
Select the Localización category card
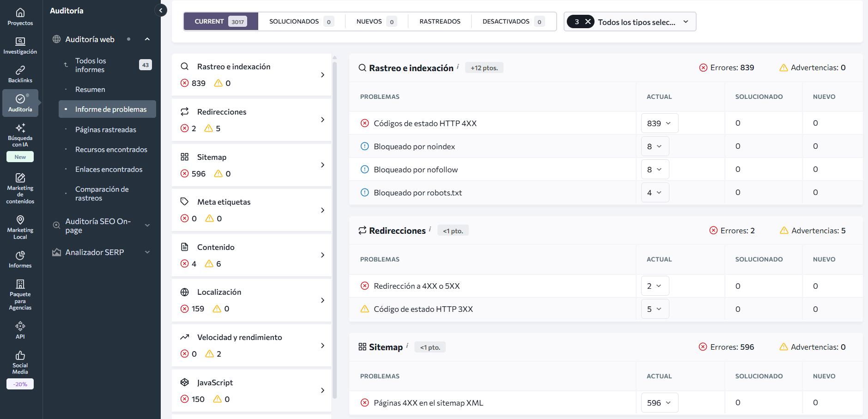[x=251, y=300]
